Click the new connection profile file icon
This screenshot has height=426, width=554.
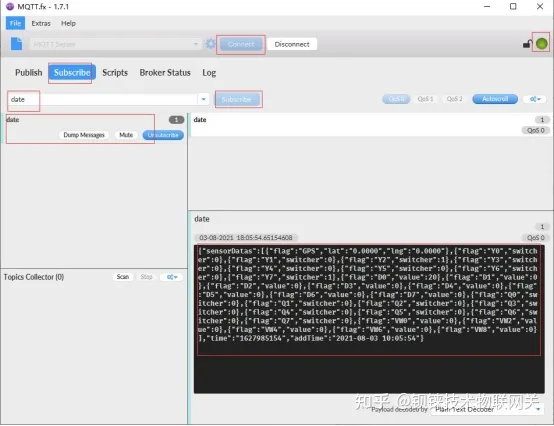point(16,44)
